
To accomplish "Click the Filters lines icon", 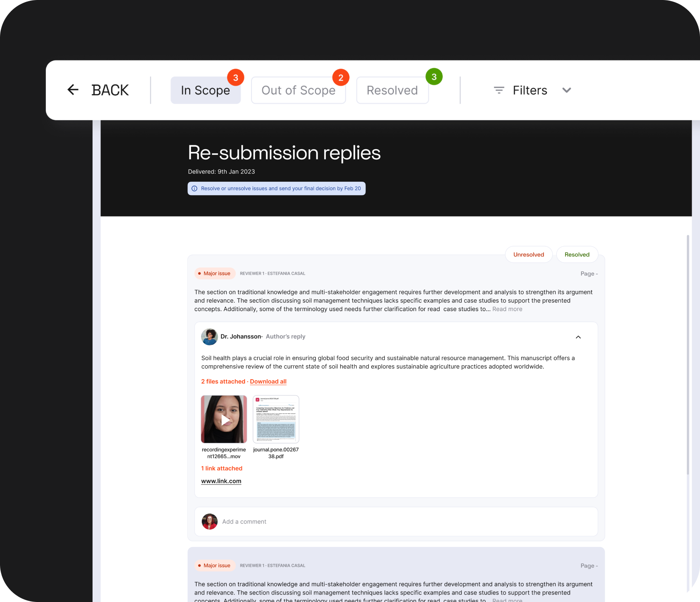I will pos(499,90).
